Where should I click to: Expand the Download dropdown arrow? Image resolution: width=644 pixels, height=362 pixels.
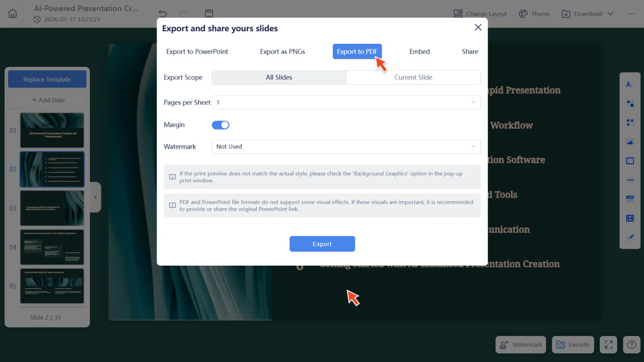click(610, 14)
